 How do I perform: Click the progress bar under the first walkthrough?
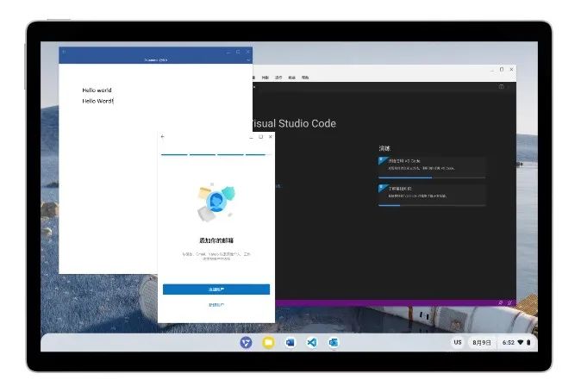pyautogui.click(x=432, y=177)
